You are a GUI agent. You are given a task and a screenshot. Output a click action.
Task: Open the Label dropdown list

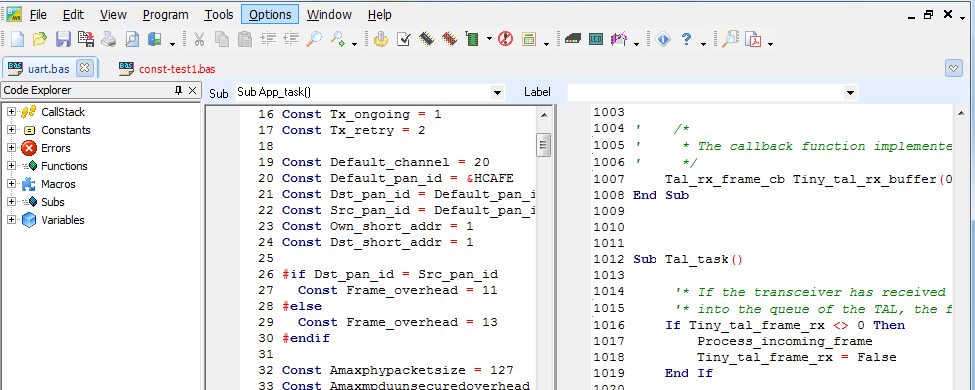tap(851, 93)
